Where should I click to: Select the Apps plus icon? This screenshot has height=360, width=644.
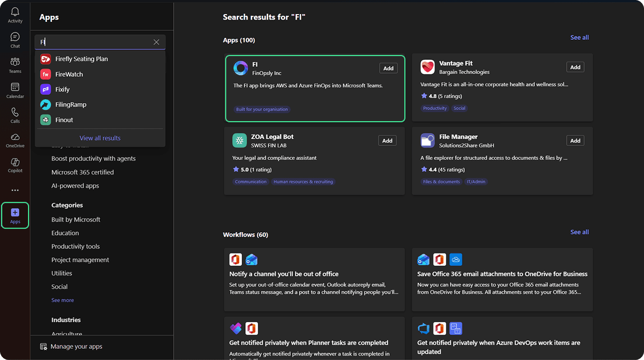point(15,213)
